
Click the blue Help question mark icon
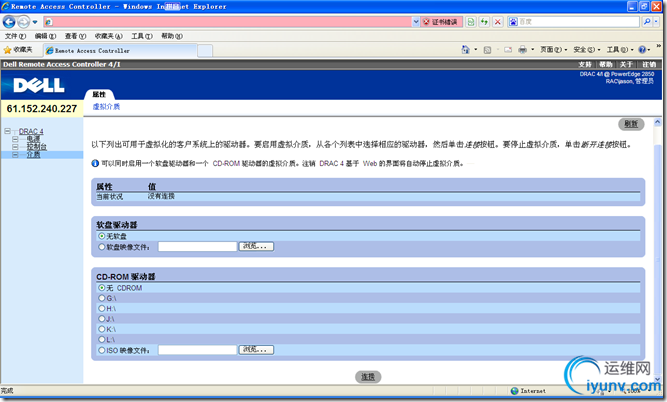click(x=642, y=50)
